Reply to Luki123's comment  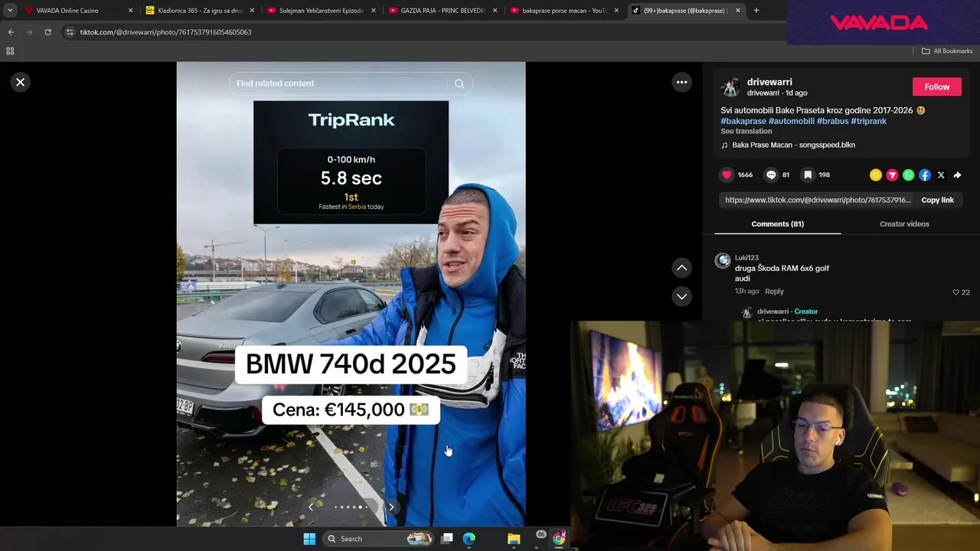pyautogui.click(x=774, y=291)
